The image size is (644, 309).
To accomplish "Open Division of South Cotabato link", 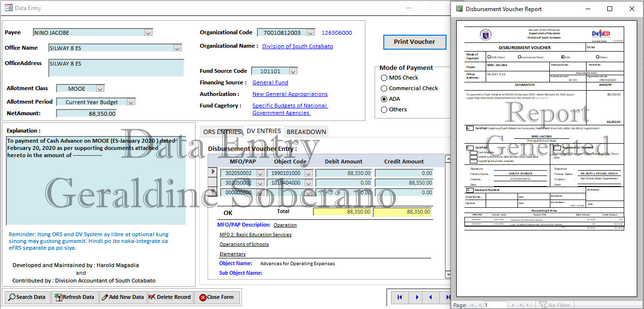I will point(297,46).
